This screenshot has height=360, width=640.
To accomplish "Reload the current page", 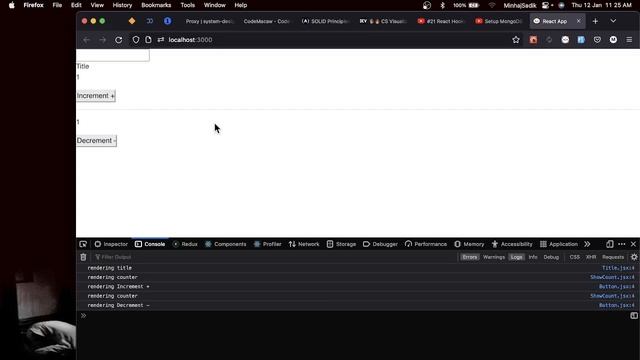I will (118, 40).
